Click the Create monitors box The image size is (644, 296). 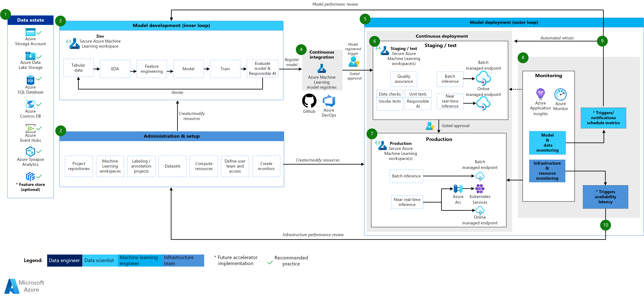266,166
